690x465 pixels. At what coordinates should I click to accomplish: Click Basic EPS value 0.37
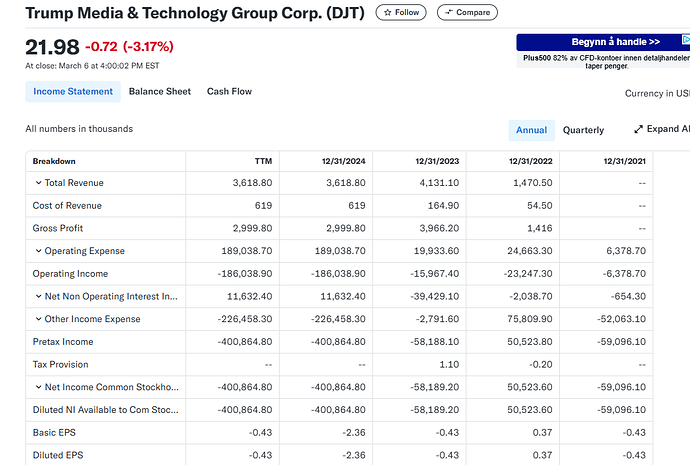coord(542,432)
